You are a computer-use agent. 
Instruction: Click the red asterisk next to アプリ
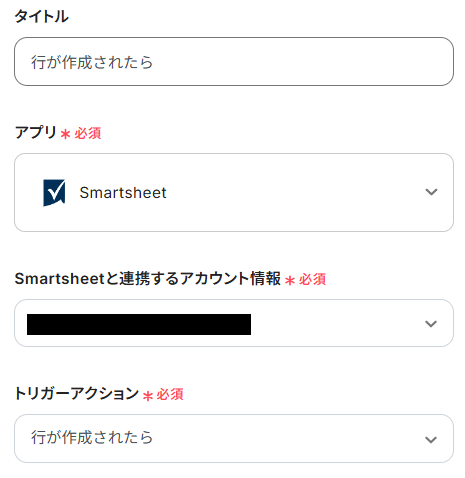point(65,134)
